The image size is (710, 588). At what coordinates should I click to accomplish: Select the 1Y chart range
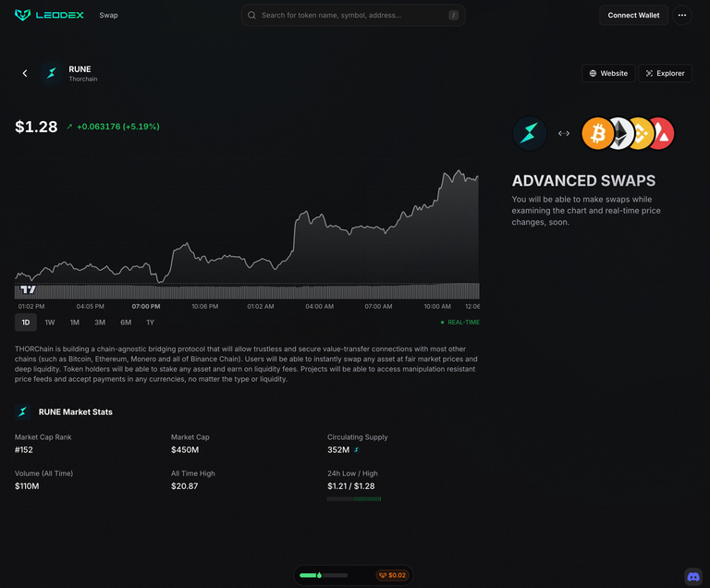pos(151,322)
